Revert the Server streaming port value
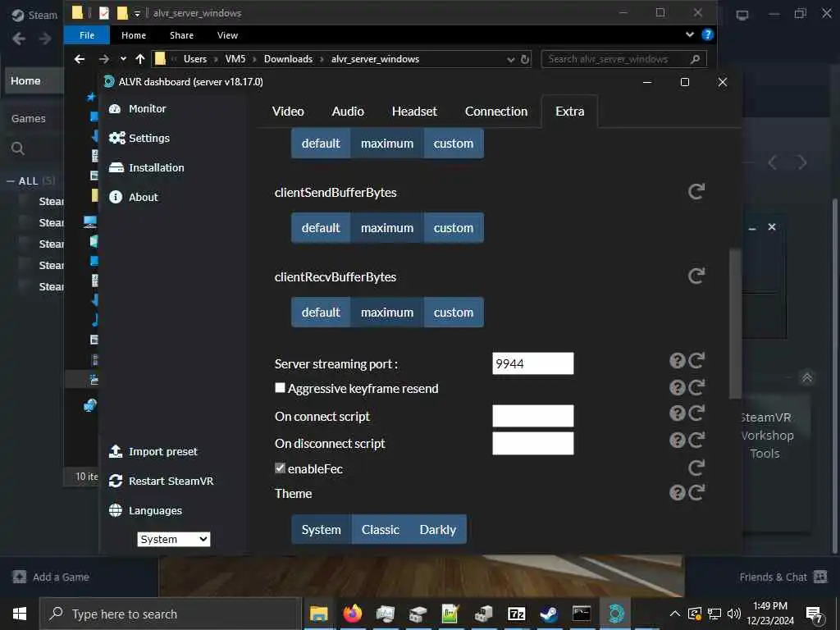 point(696,361)
